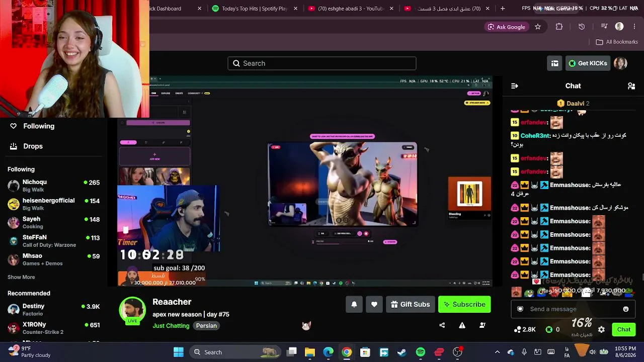Toggle stream notifications bell icon

click(354, 304)
